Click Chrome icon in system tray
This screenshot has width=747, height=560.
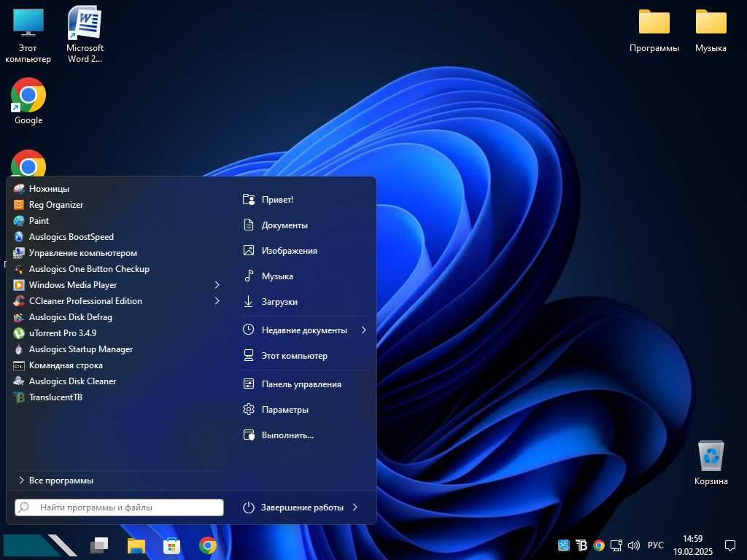(599, 545)
